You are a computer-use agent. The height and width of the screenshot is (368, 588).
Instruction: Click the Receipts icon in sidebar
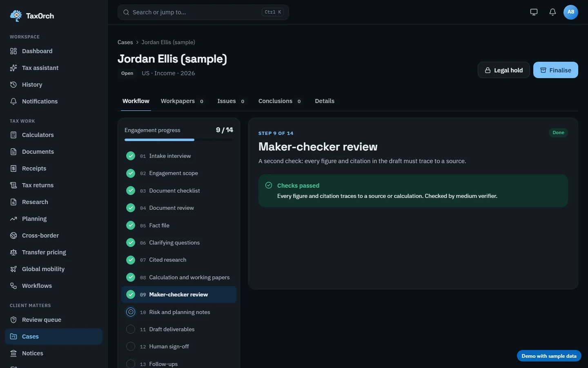tap(13, 168)
